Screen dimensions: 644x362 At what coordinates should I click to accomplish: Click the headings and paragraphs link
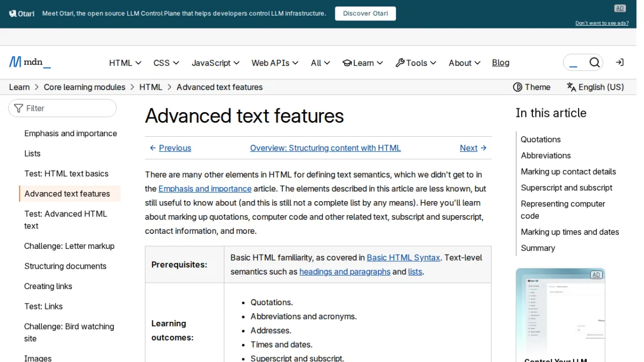(x=345, y=272)
